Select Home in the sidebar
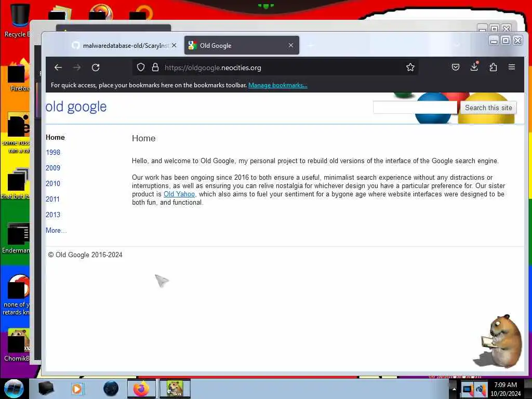 point(55,137)
